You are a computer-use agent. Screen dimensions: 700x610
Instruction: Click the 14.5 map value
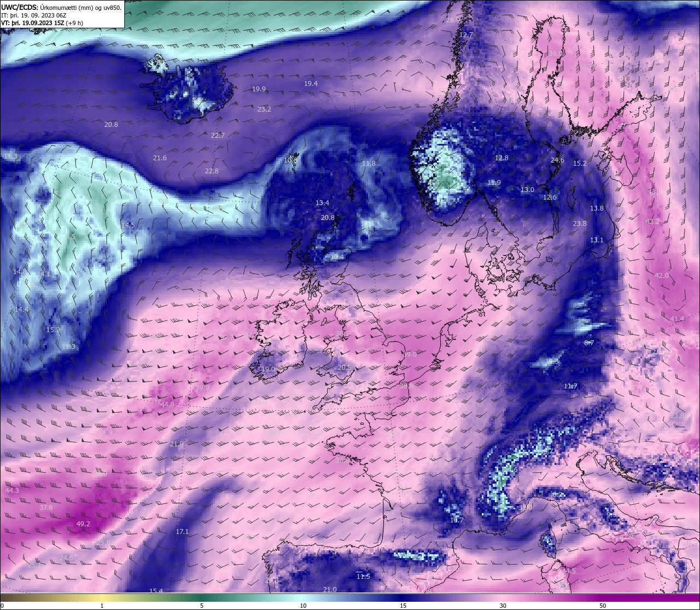pyautogui.click(x=128, y=225)
